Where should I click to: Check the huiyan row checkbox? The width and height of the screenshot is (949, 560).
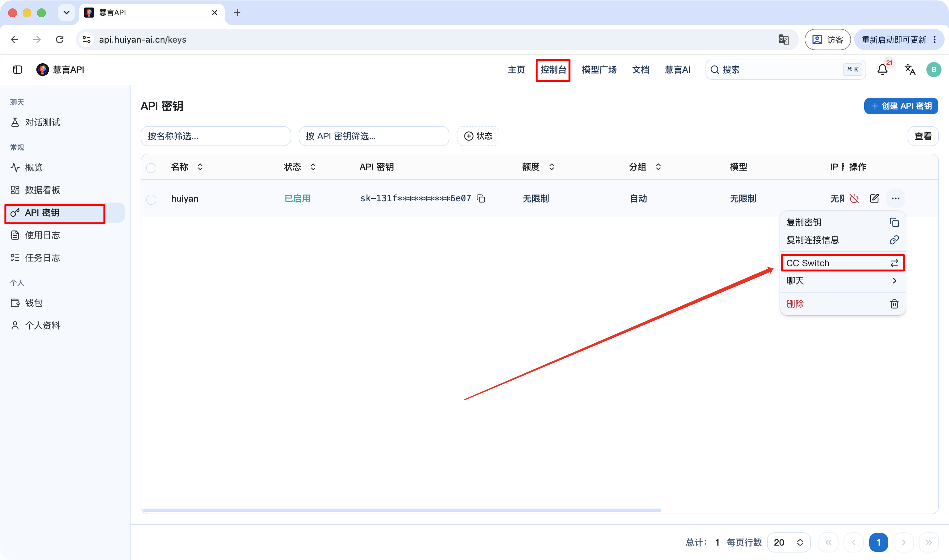click(x=152, y=199)
